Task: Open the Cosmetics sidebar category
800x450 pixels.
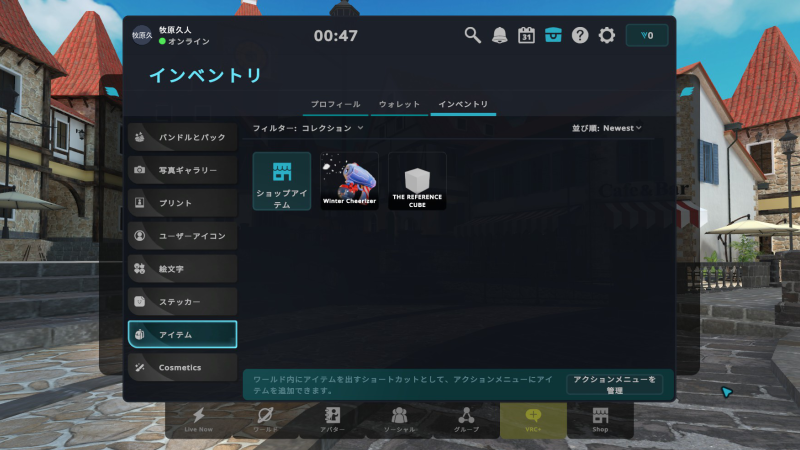Action: [x=182, y=367]
